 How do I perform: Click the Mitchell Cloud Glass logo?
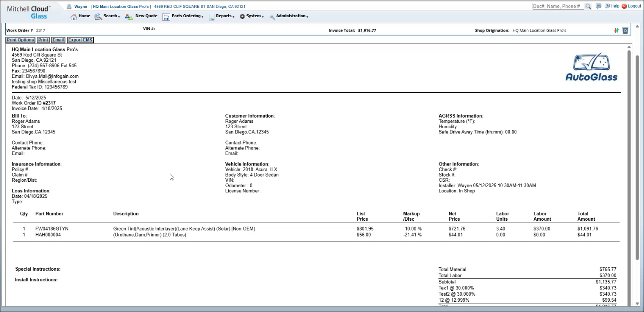tap(29, 12)
